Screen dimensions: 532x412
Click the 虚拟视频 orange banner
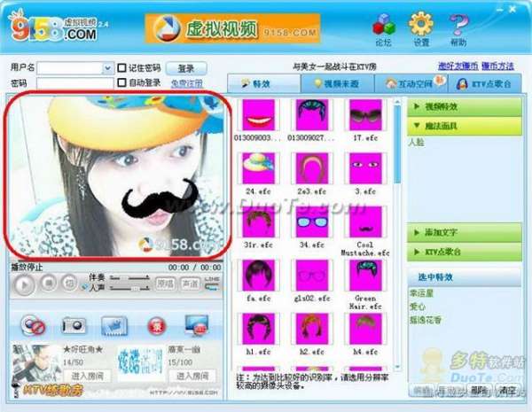click(232, 28)
